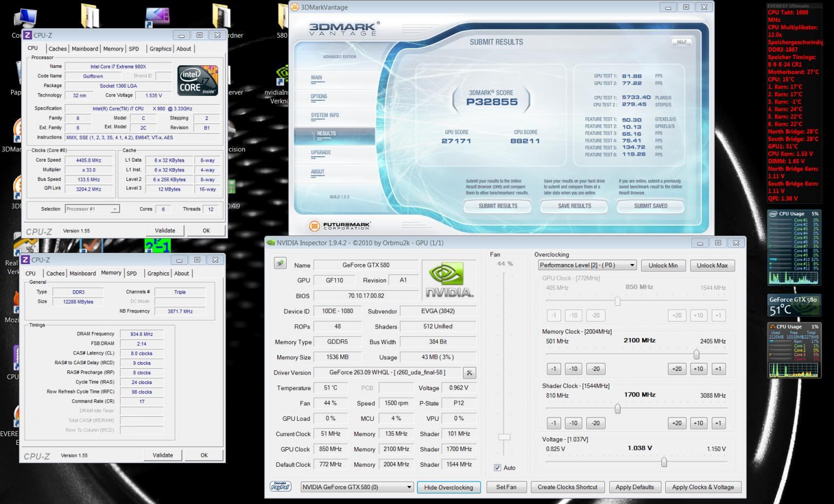Click the lower CPU Usage memory gadget
The height and width of the screenshot is (504, 834).
[793, 351]
